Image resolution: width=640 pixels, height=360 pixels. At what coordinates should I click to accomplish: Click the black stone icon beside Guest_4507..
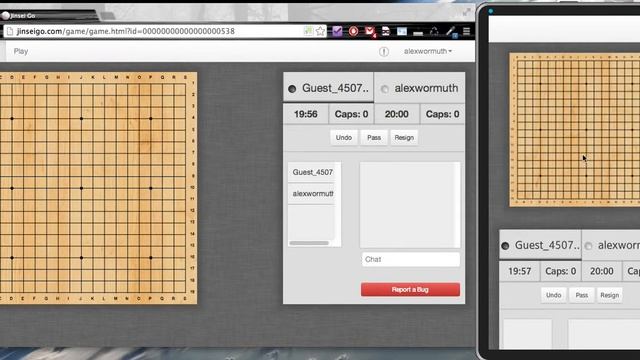pyautogui.click(x=292, y=89)
